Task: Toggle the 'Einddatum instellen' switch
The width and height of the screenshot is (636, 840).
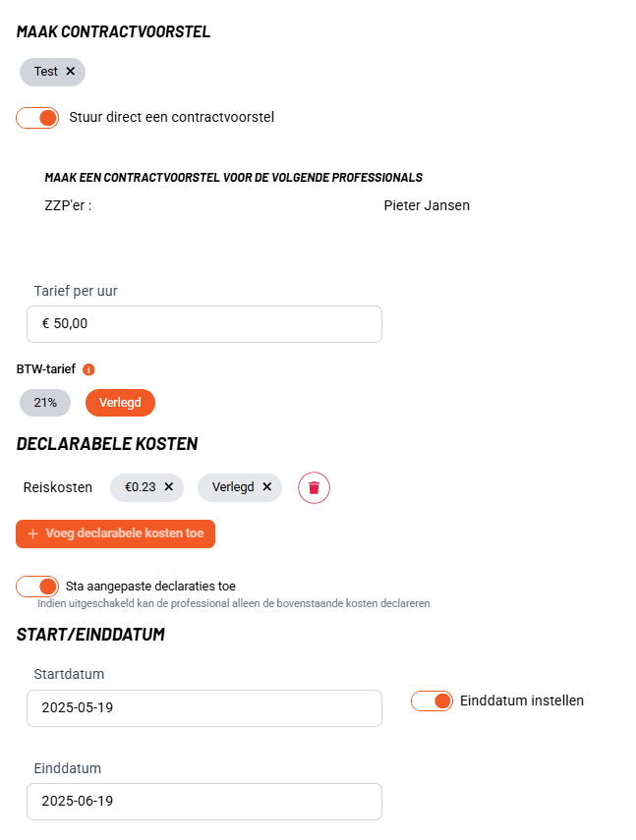Action: [432, 700]
